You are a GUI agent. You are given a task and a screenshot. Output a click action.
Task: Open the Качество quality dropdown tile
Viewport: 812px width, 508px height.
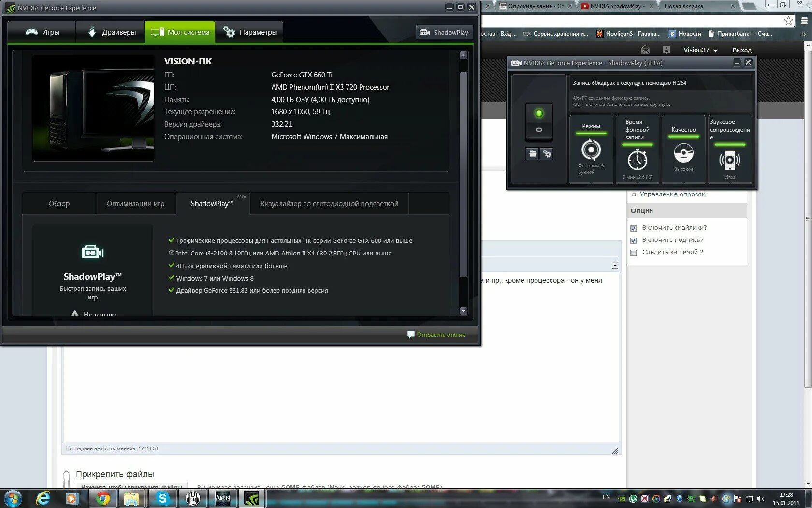[x=683, y=149]
